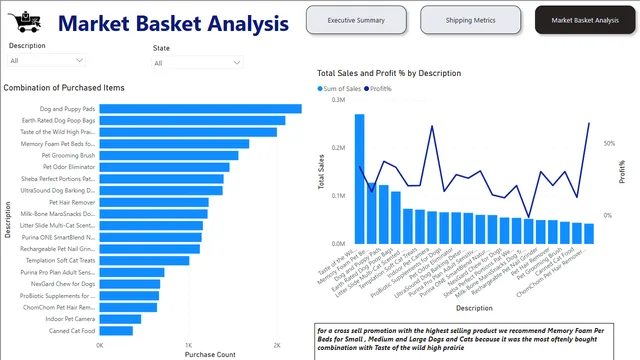Screen dimensions: 640x360
Task: Select the Purina ONE SmartBlend bar
Action: point(151,237)
